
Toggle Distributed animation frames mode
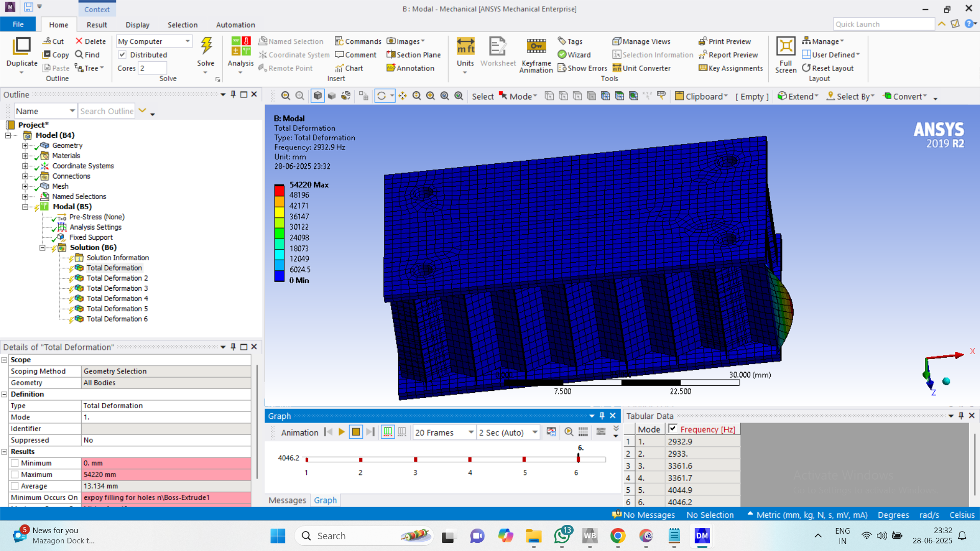388,432
